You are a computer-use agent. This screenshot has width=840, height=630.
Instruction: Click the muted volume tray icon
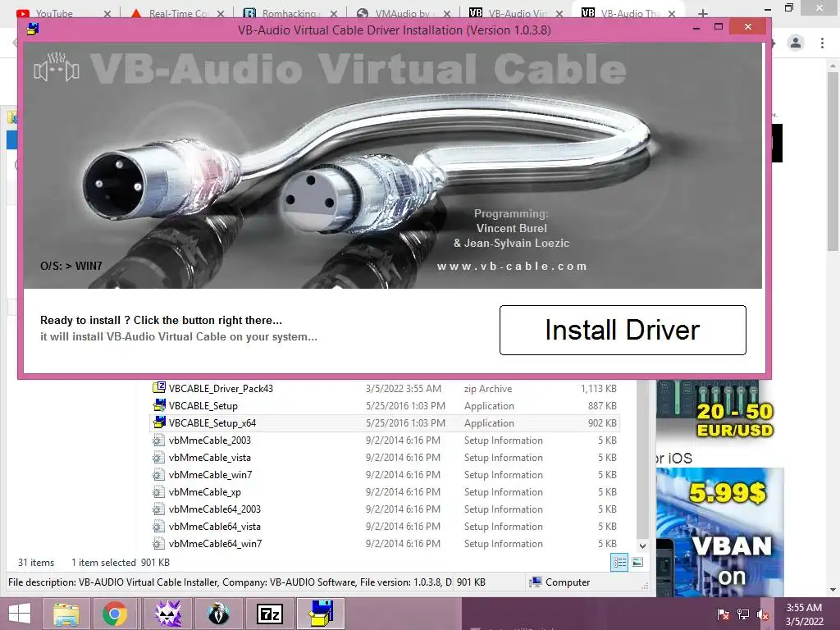pos(763,614)
